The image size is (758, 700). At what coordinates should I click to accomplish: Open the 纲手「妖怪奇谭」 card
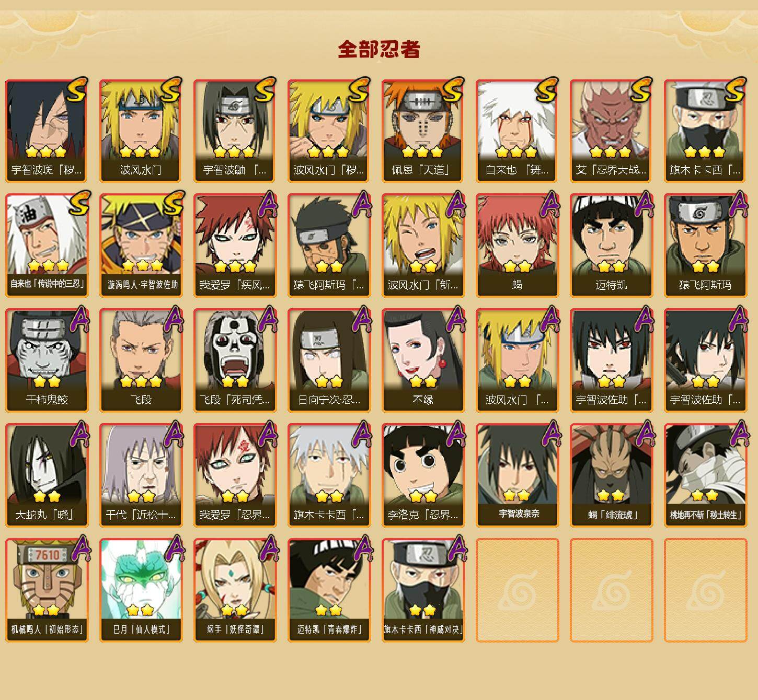pos(235,590)
